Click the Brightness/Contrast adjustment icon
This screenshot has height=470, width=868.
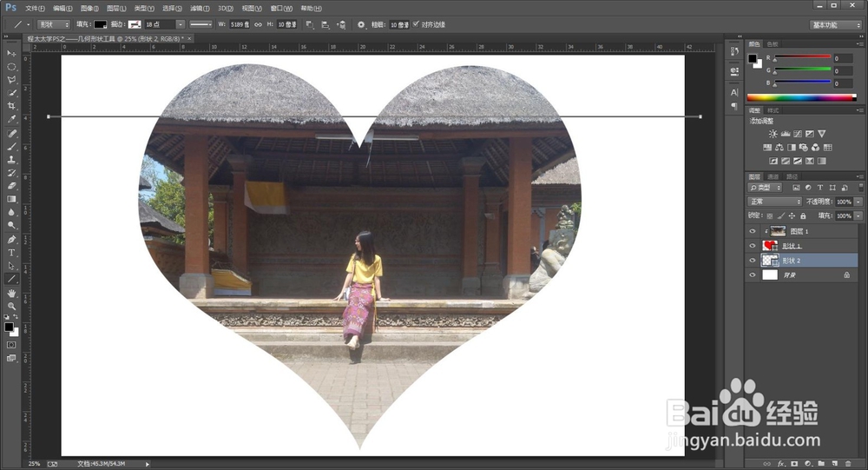point(773,134)
